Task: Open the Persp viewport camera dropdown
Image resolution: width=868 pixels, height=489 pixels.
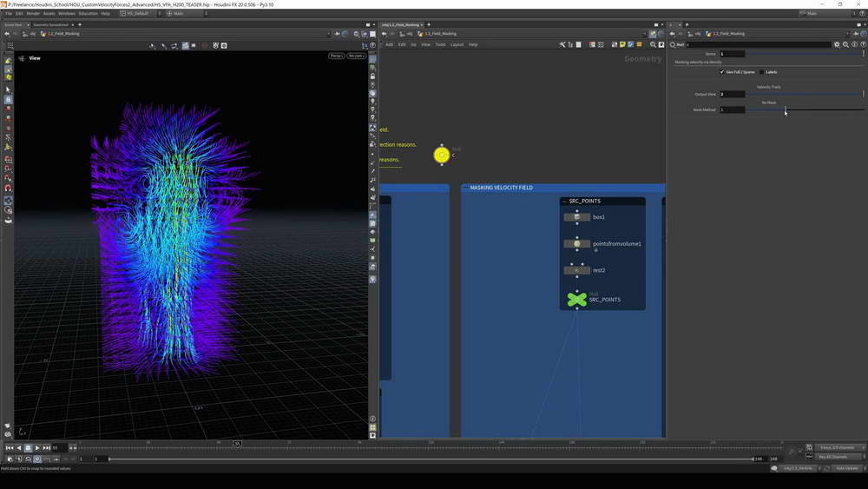Action: pyautogui.click(x=336, y=56)
